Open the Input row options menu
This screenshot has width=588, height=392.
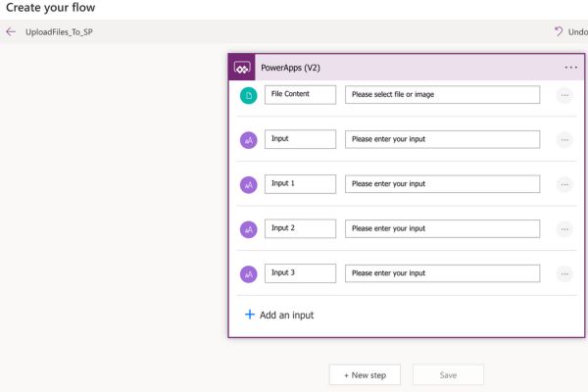tap(564, 140)
